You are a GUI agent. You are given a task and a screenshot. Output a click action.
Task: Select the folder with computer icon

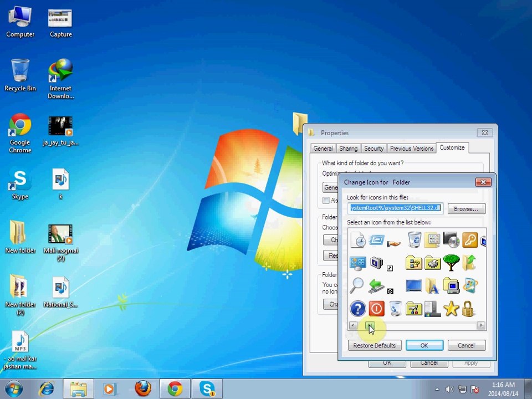451,286
